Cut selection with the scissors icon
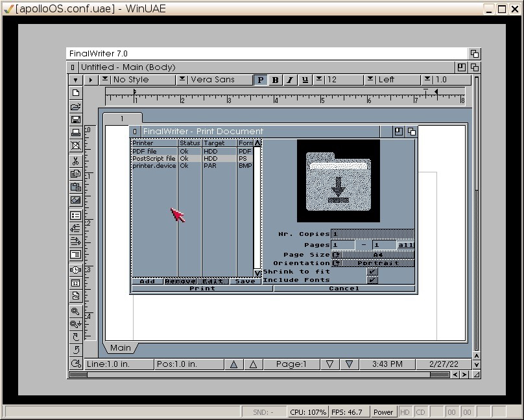This screenshot has width=524, height=420. tap(76, 161)
